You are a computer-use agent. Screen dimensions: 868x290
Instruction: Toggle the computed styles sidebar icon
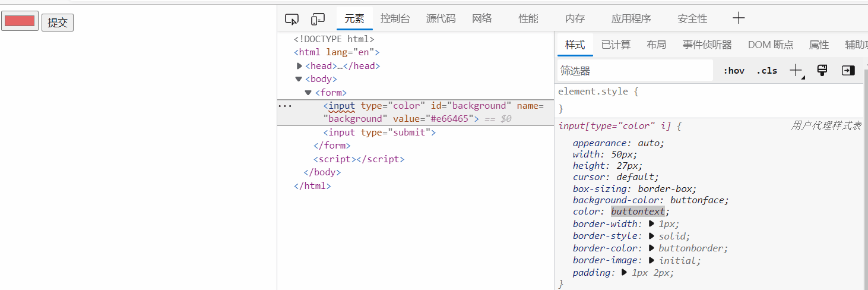coord(848,71)
